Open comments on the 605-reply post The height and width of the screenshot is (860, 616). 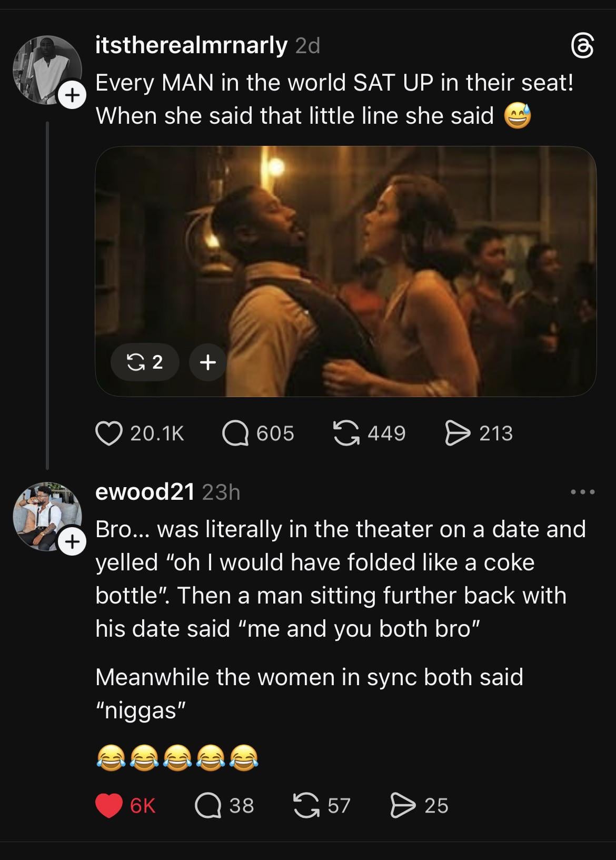click(x=235, y=433)
